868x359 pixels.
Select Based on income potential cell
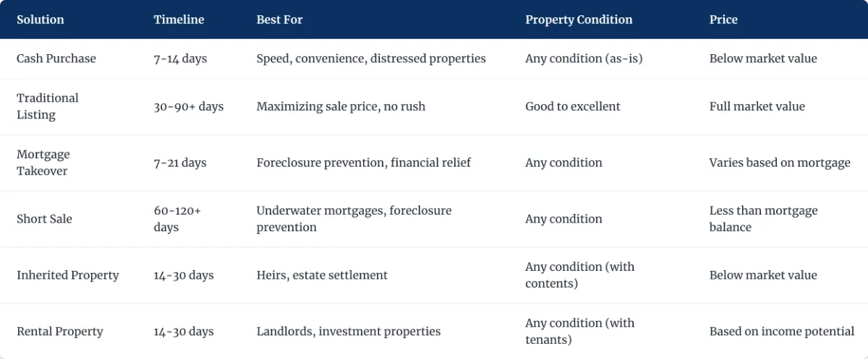click(x=782, y=332)
